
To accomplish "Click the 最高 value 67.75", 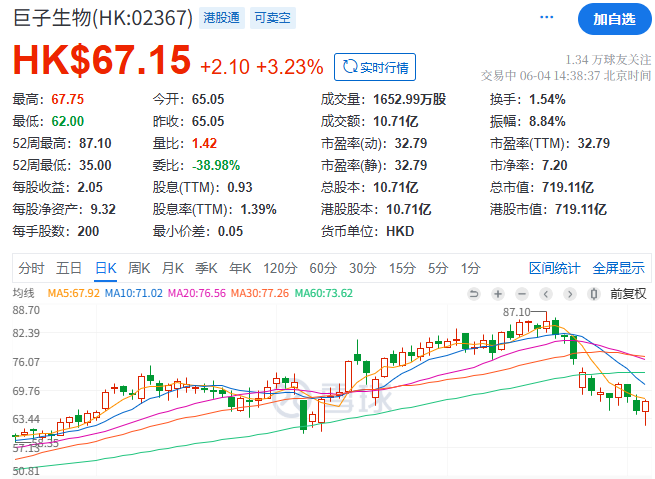I will pos(68,99).
